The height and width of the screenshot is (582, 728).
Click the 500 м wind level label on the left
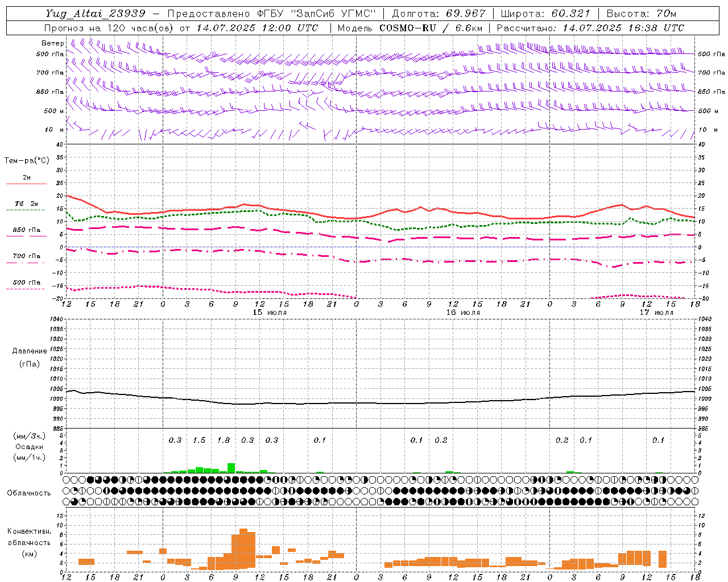coord(54,111)
